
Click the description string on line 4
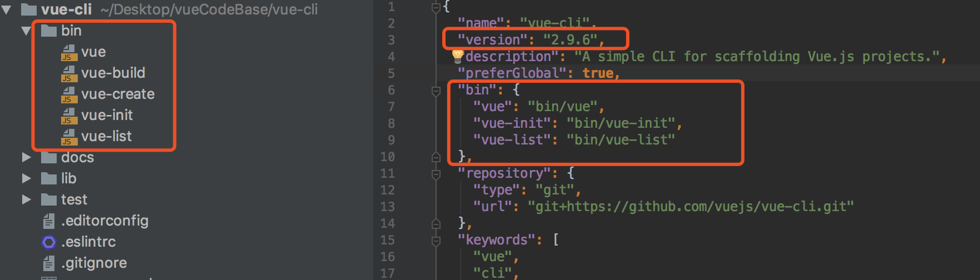757,57
